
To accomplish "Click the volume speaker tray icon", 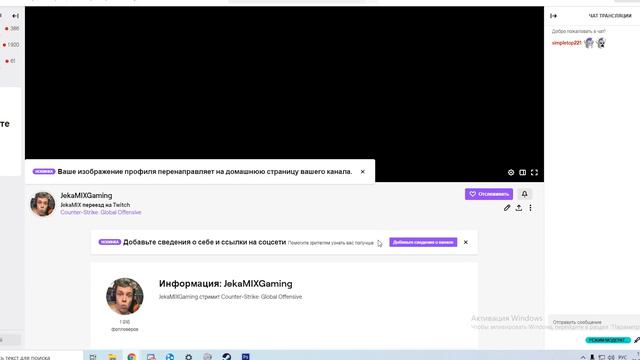I will (x=611, y=358).
